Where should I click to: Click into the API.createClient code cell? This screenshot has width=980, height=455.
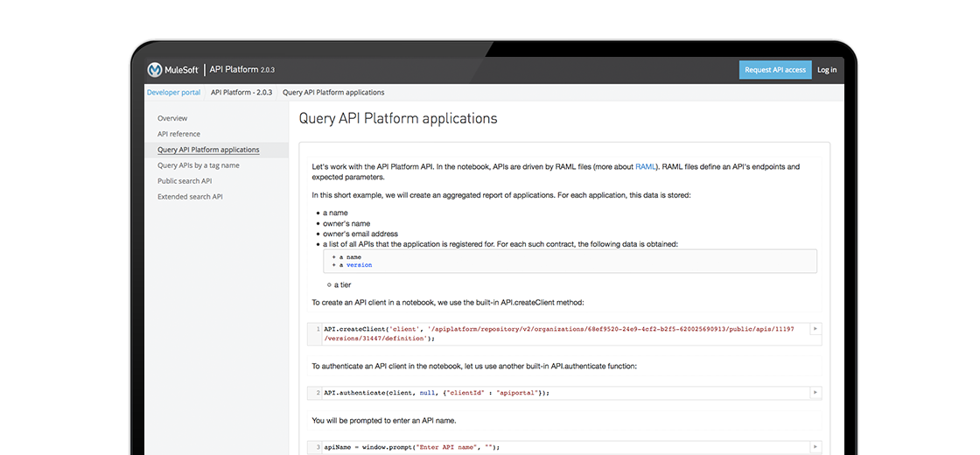point(564,333)
